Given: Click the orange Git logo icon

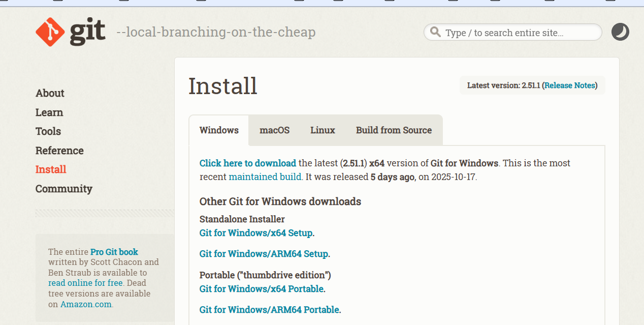Looking at the screenshot, I should pyautogui.click(x=50, y=32).
